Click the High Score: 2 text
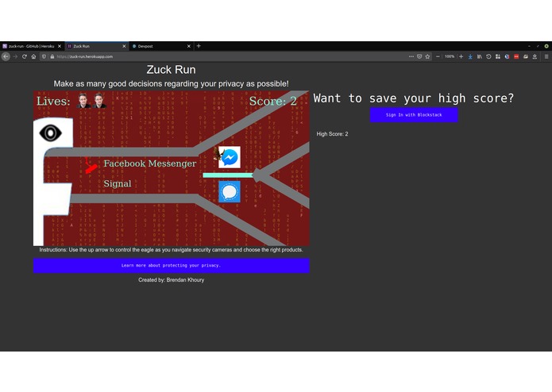This screenshot has width=552, height=392. pyautogui.click(x=332, y=134)
